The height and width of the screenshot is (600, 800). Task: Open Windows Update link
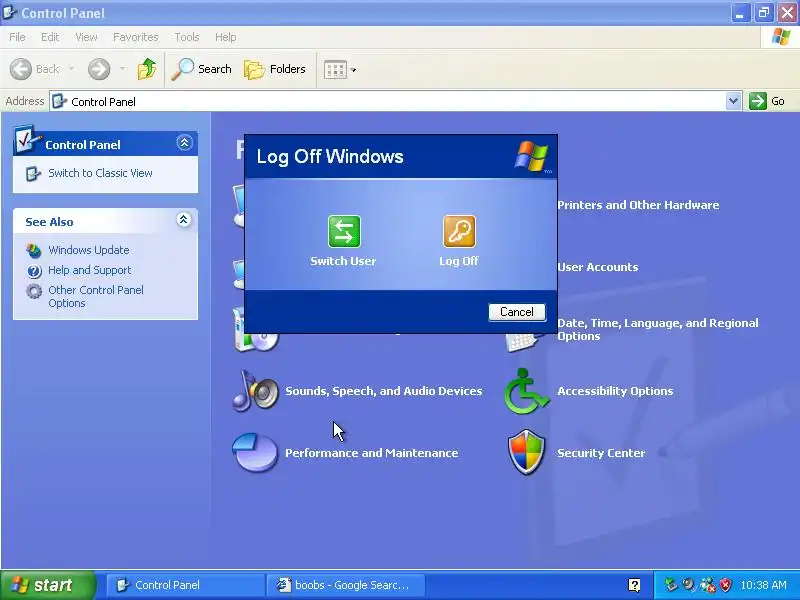(x=89, y=250)
